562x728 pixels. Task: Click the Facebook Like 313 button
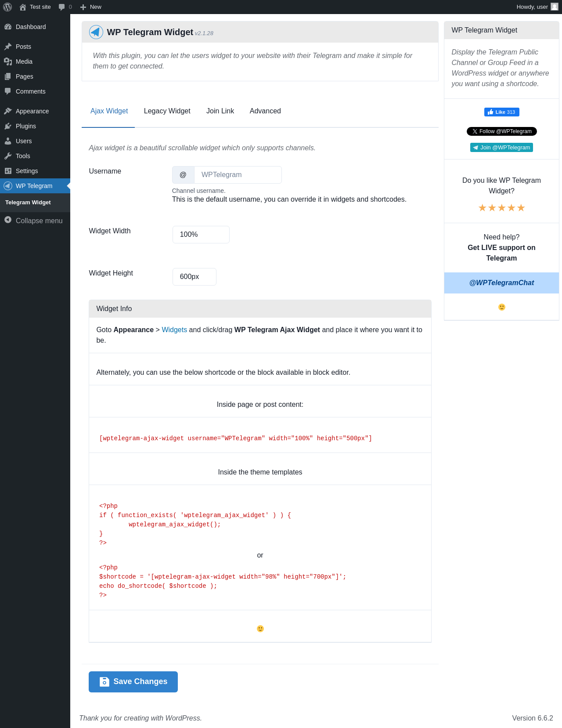[501, 112]
